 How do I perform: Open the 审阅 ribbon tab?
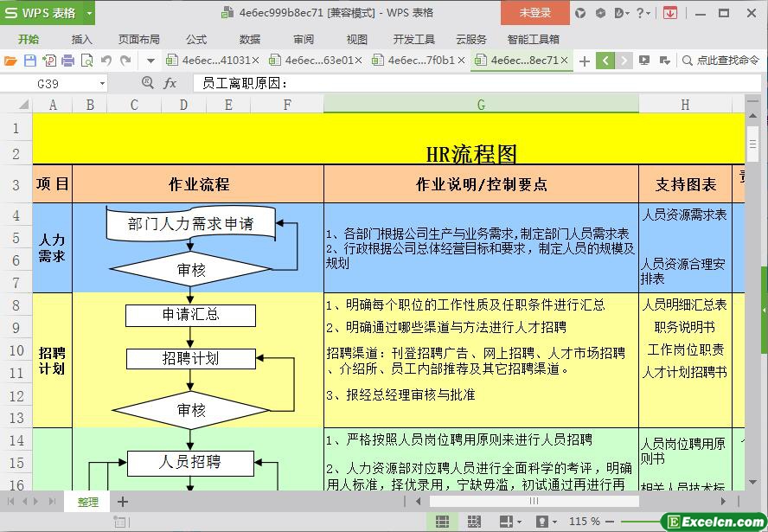click(304, 39)
